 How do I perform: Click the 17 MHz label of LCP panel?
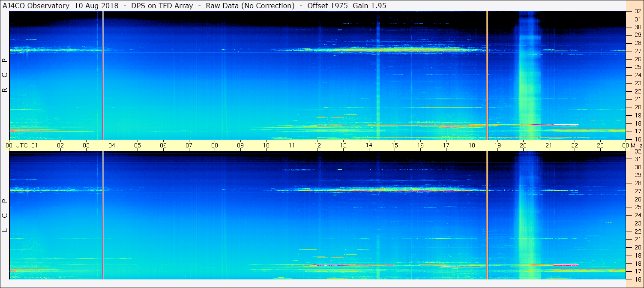(x=638, y=271)
